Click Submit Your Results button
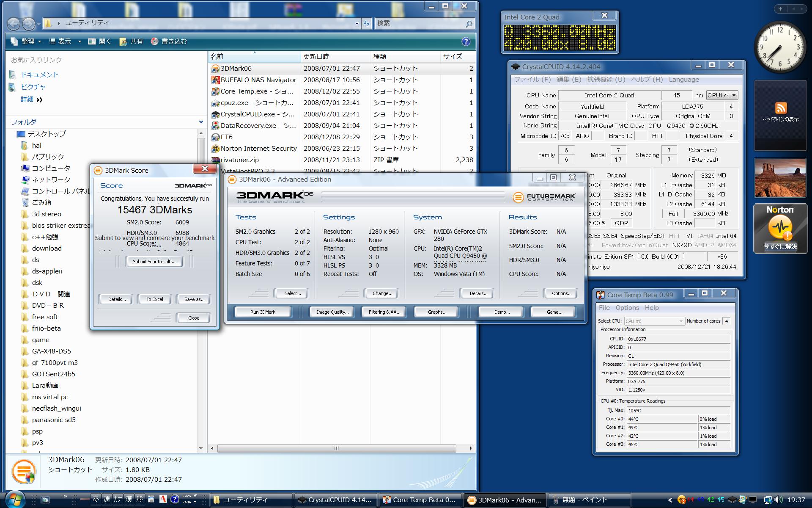The height and width of the screenshot is (508, 812). [x=154, y=262]
